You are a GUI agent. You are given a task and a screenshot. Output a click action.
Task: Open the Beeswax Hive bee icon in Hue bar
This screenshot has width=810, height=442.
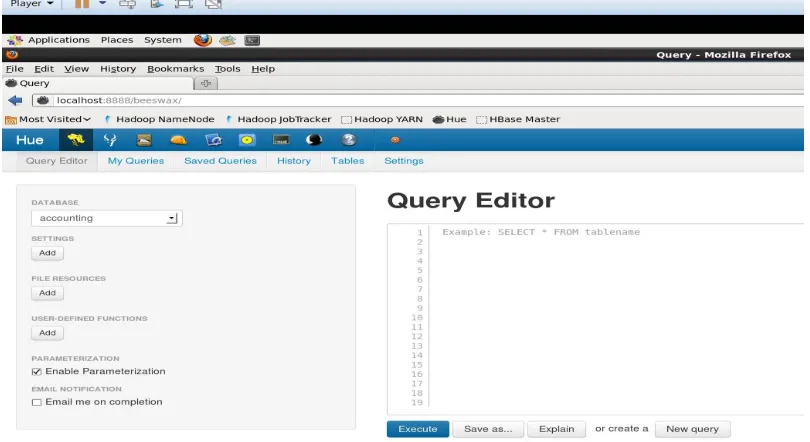point(76,140)
